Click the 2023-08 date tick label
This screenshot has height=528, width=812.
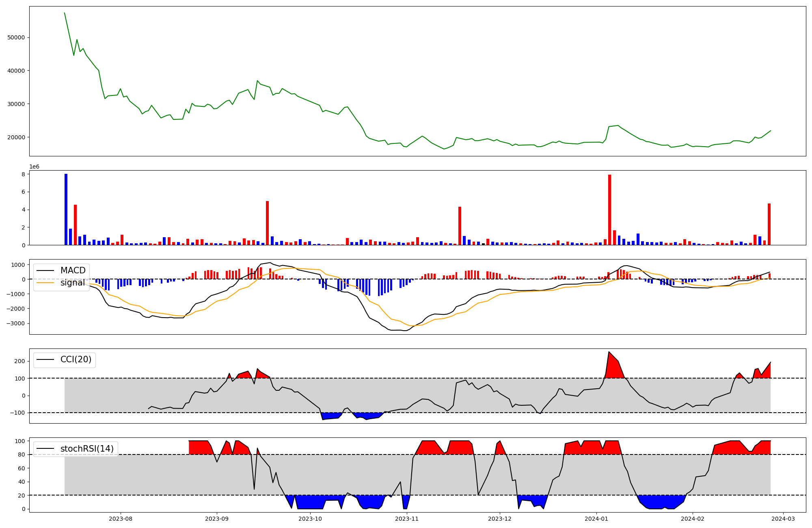[x=121, y=519]
